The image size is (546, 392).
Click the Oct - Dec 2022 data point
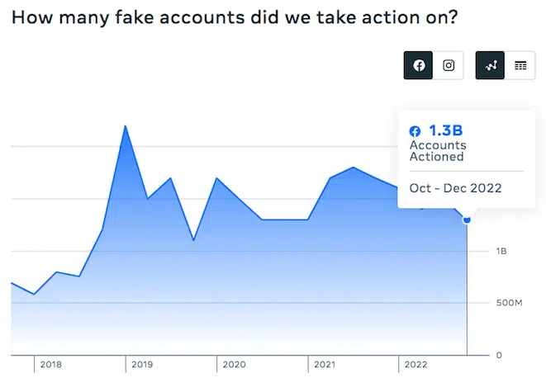468,220
